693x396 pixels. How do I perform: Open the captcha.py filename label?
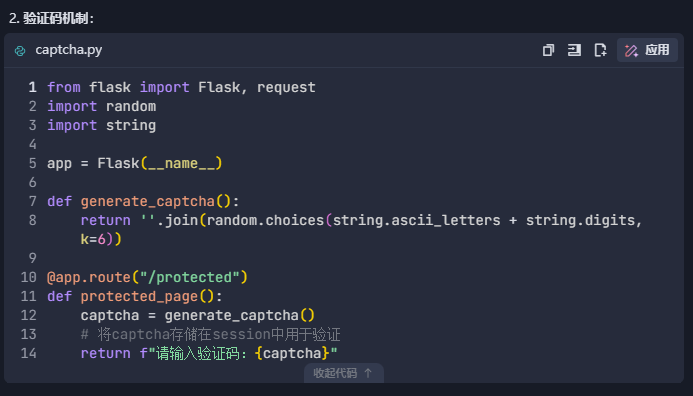[x=69, y=50]
